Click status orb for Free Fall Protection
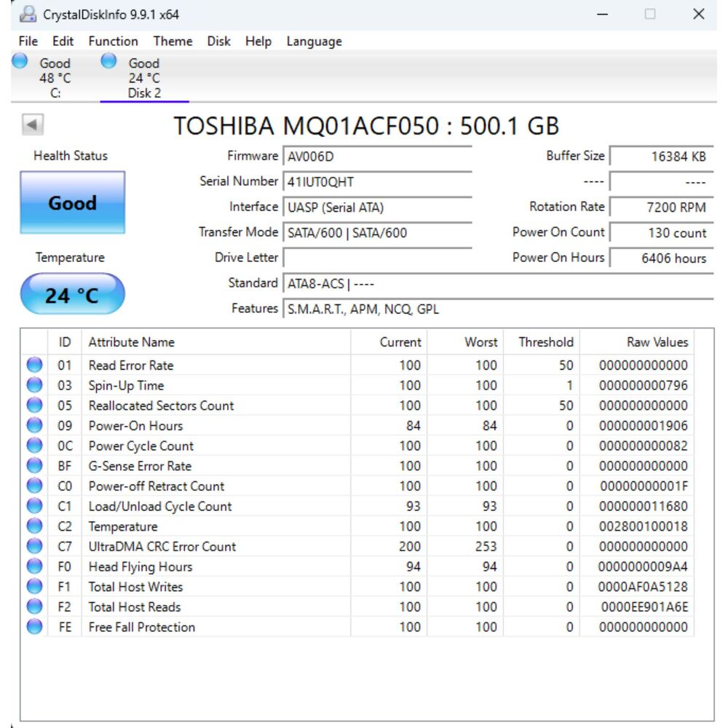Image resolution: width=728 pixels, height=728 pixels. point(34,626)
